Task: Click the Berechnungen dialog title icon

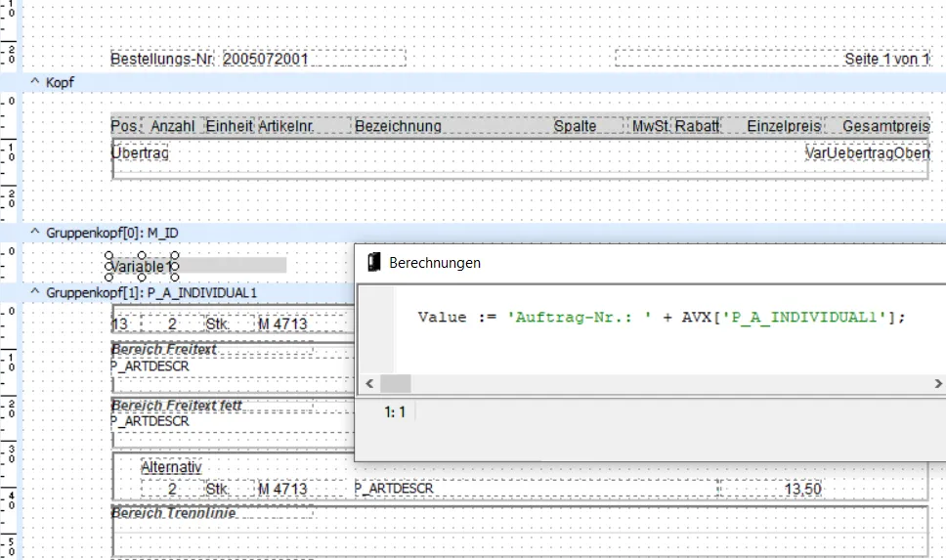Action: pyautogui.click(x=372, y=262)
